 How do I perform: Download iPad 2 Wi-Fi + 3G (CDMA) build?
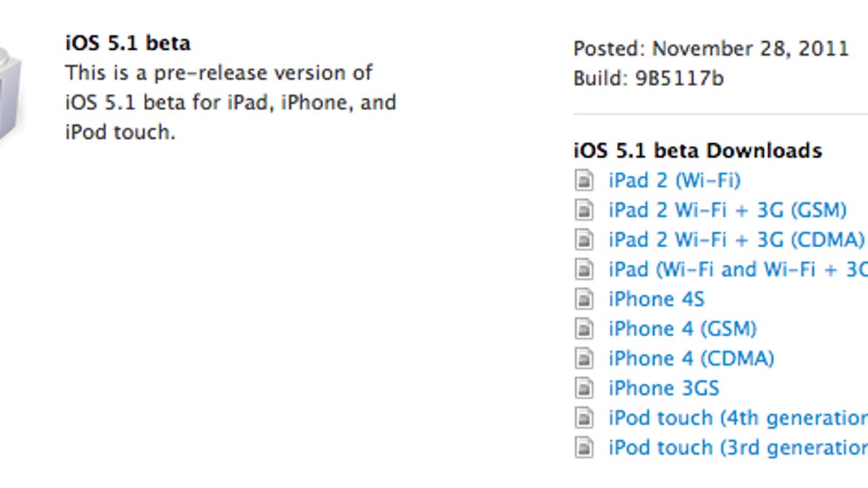736,239
